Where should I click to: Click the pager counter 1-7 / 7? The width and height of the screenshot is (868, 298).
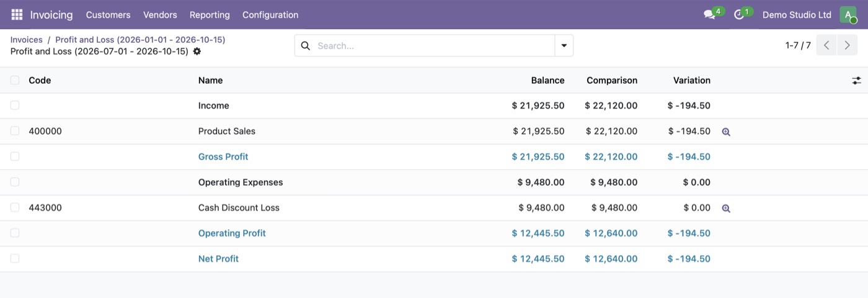click(798, 45)
